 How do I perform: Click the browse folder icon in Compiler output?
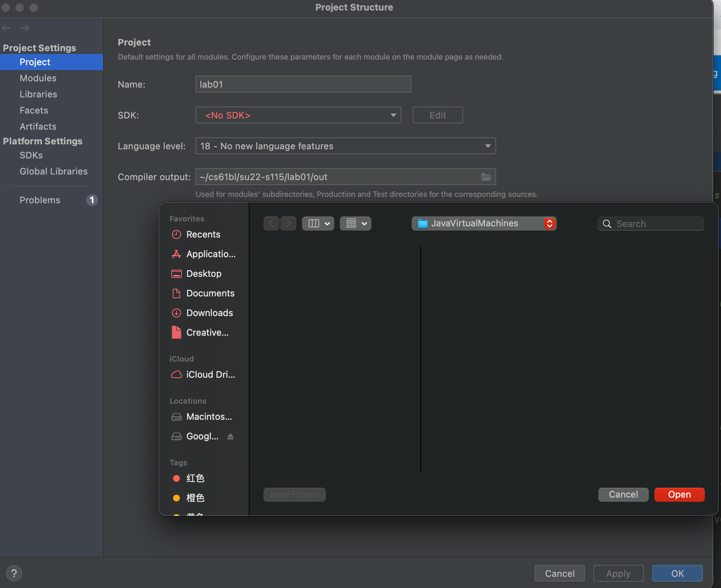(x=486, y=177)
